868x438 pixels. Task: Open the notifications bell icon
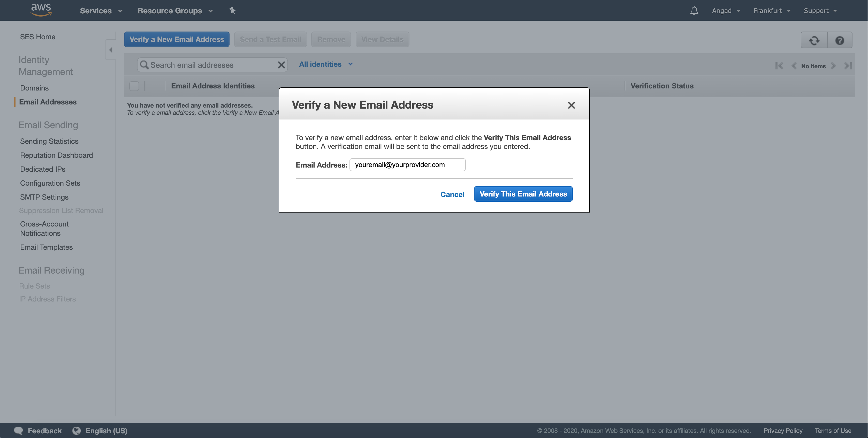pyautogui.click(x=694, y=10)
